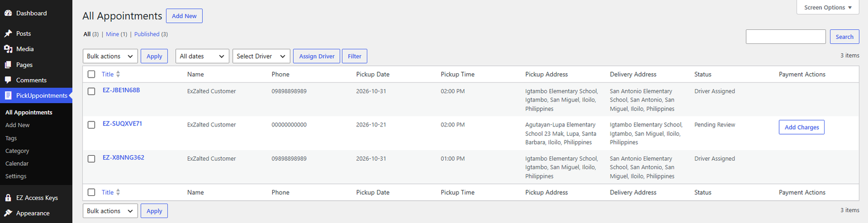Click sort arrows beside top Title header
Screen dimensions: 868x223
(x=118, y=74)
